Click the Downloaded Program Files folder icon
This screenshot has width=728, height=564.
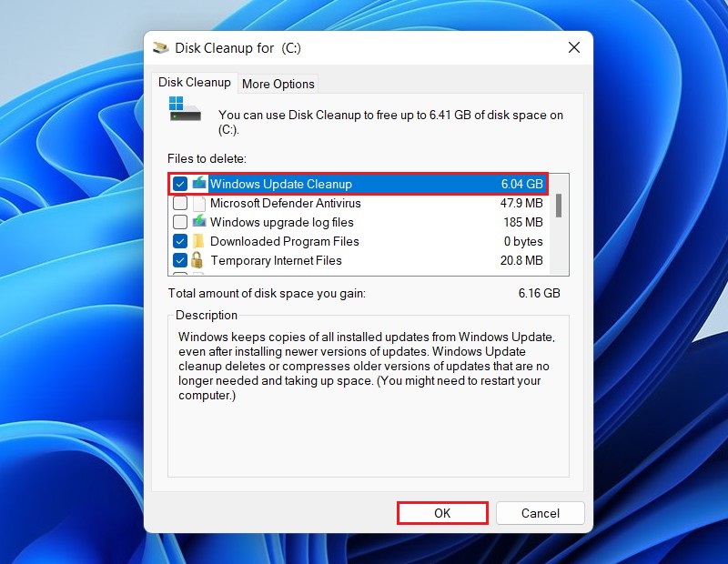[198, 241]
